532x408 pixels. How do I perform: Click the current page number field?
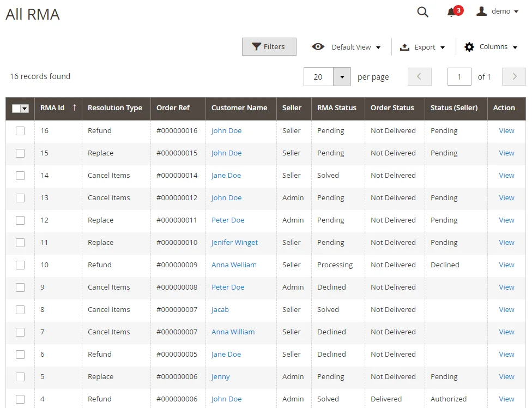pos(459,77)
